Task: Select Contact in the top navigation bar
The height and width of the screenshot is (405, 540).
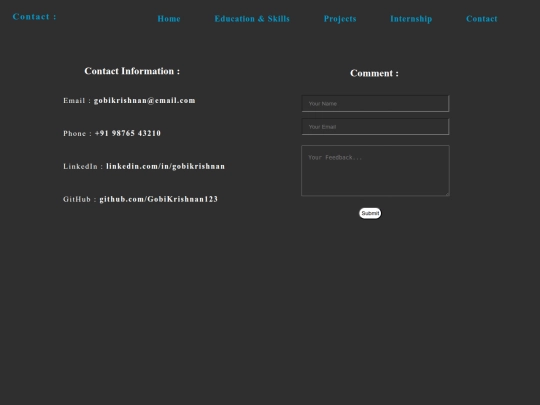Action: tap(481, 19)
